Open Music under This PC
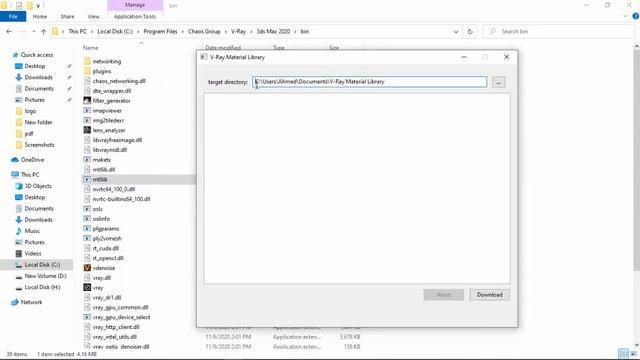Viewport: 640px width, 360px height. click(x=32, y=231)
